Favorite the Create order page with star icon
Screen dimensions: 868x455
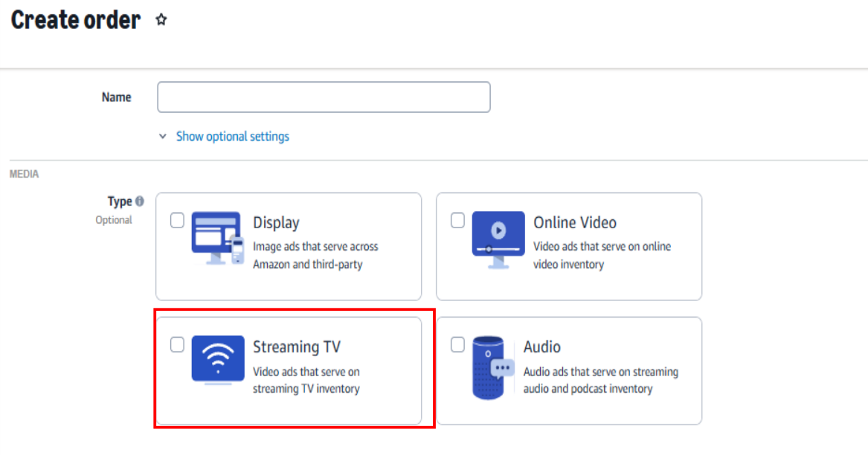161,20
